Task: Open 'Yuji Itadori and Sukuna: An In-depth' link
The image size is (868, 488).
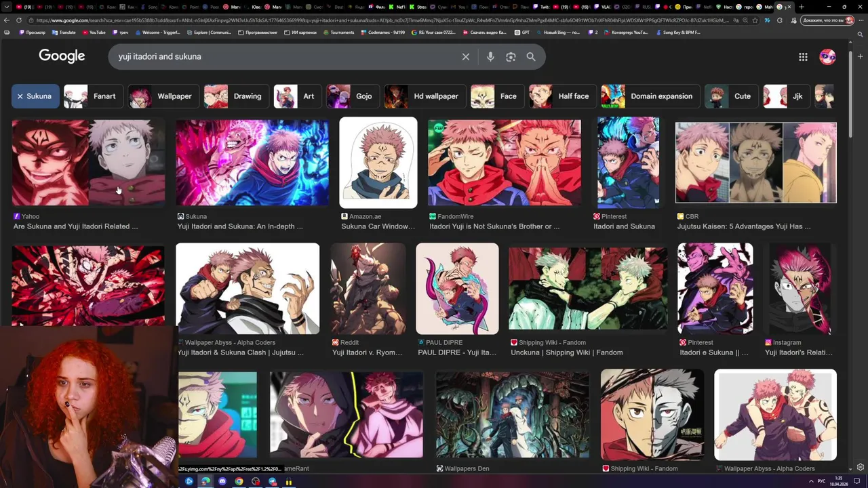Action: (240, 226)
